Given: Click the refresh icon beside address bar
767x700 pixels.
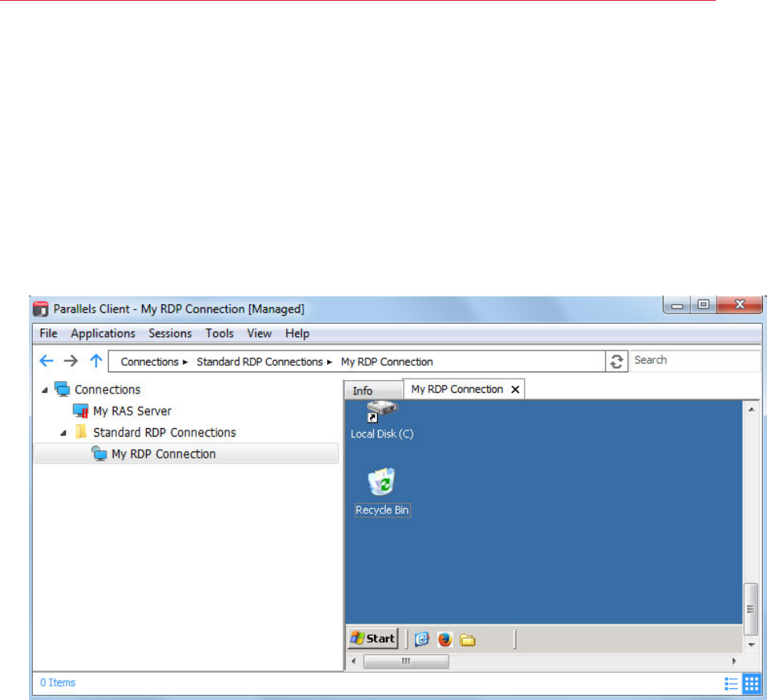Looking at the screenshot, I should pyautogui.click(x=616, y=361).
